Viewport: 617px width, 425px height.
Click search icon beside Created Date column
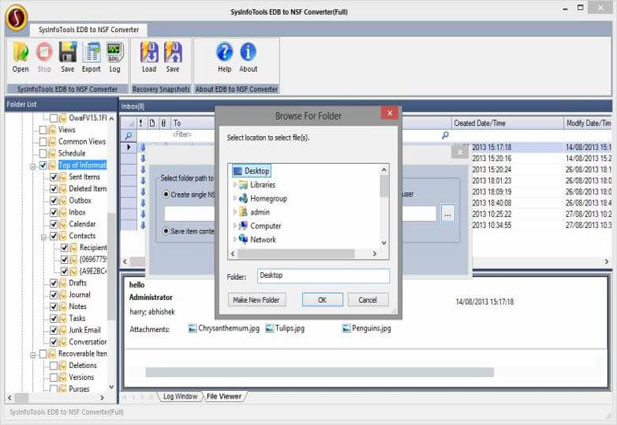click(445, 135)
